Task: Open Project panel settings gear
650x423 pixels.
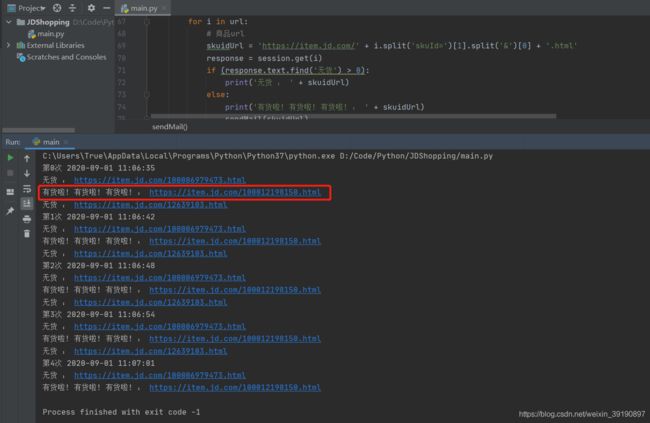Action: [x=91, y=8]
